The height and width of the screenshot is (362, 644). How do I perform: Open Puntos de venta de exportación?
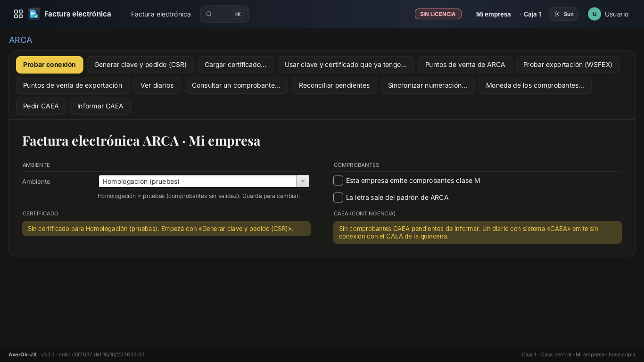point(73,85)
